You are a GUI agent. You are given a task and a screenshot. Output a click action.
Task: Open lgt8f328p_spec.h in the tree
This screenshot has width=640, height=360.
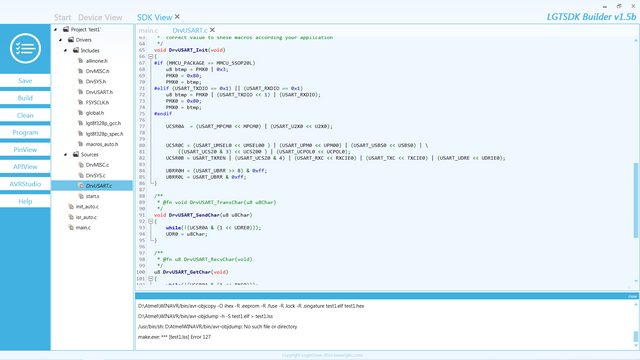[x=104, y=134]
